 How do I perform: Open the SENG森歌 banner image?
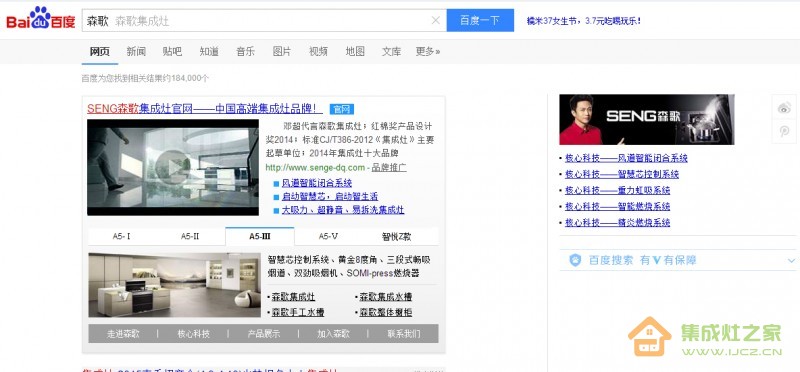click(646, 119)
